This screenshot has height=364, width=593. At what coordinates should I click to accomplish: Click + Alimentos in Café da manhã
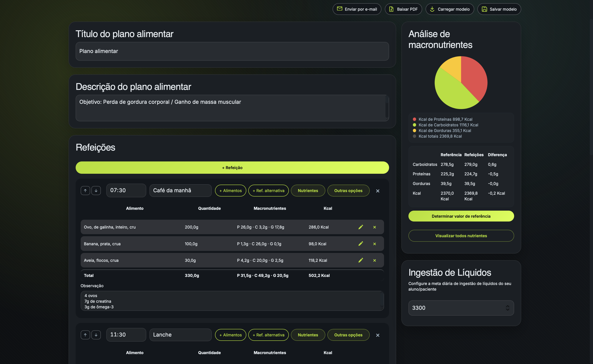[230, 190]
